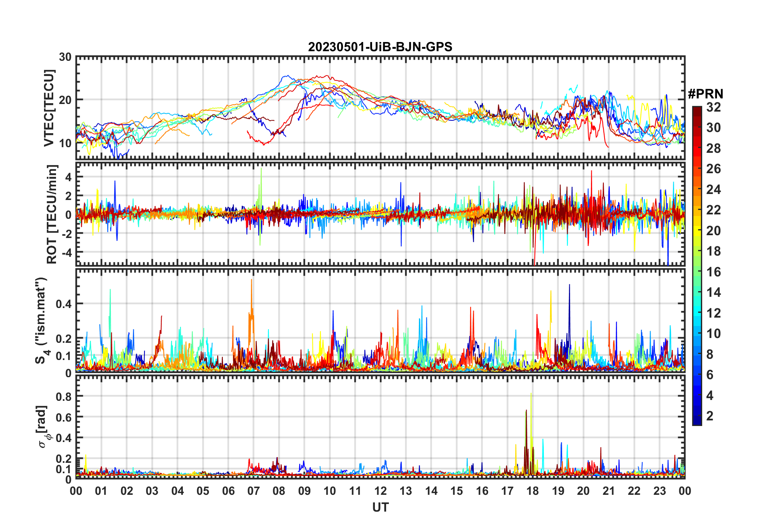Click x-axis hour label 13
761x532 pixels.
pyautogui.click(x=406, y=491)
